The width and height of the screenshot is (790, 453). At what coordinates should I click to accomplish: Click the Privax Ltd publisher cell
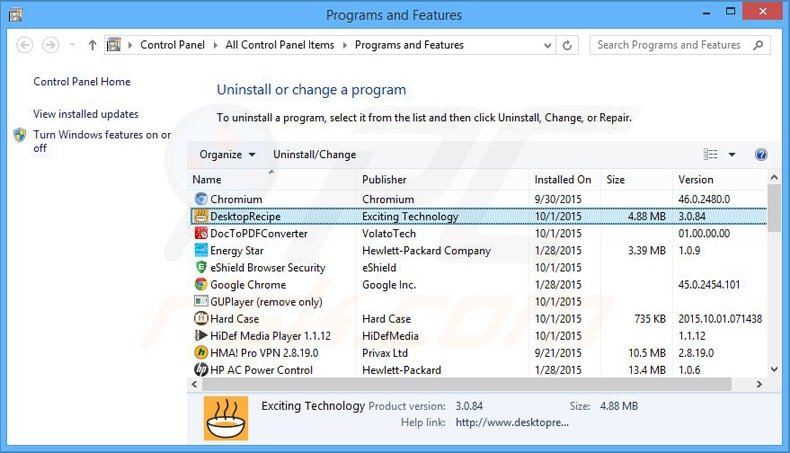click(x=385, y=353)
